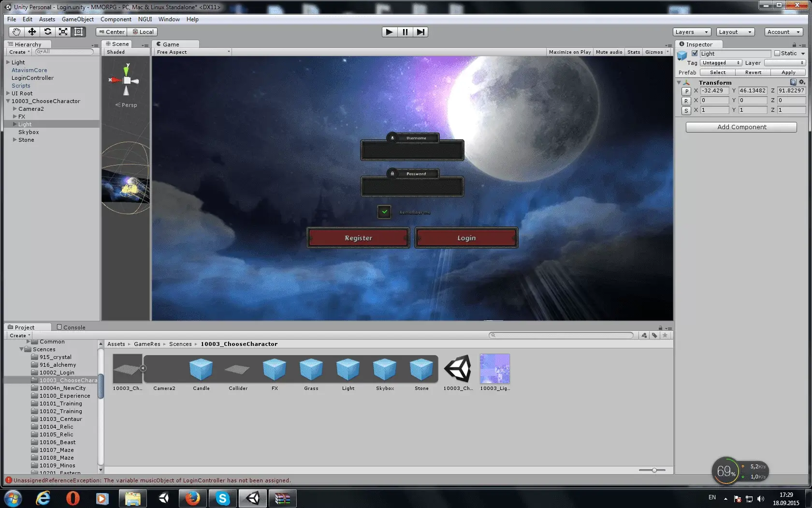Select the Move tool in toolbar
The image size is (812, 508).
pos(32,32)
